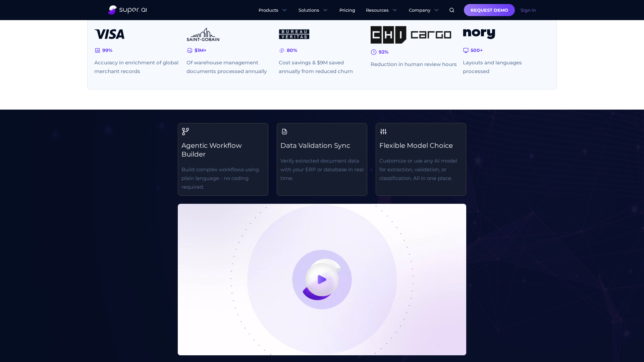
Task: Go to the Pricing page
Action: (x=347, y=10)
